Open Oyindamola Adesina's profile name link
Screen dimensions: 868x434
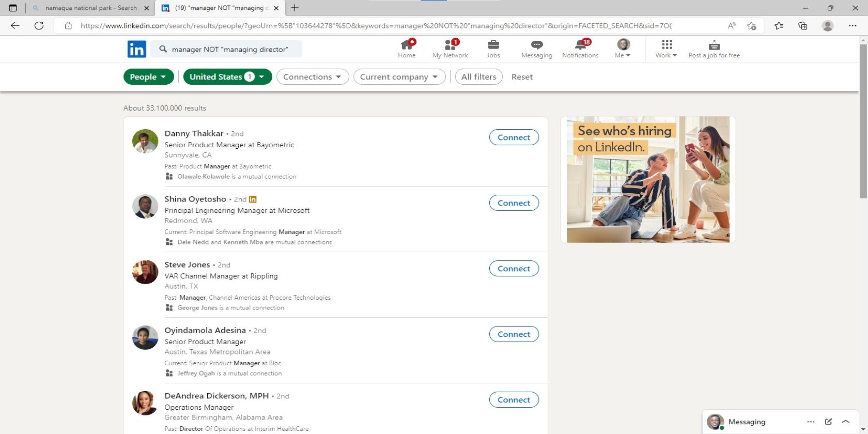point(205,330)
